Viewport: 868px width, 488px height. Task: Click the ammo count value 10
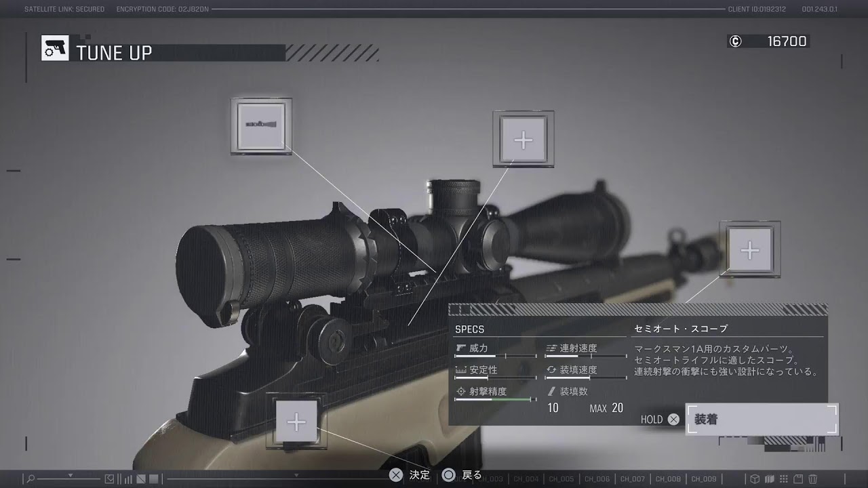tap(553, 408)
